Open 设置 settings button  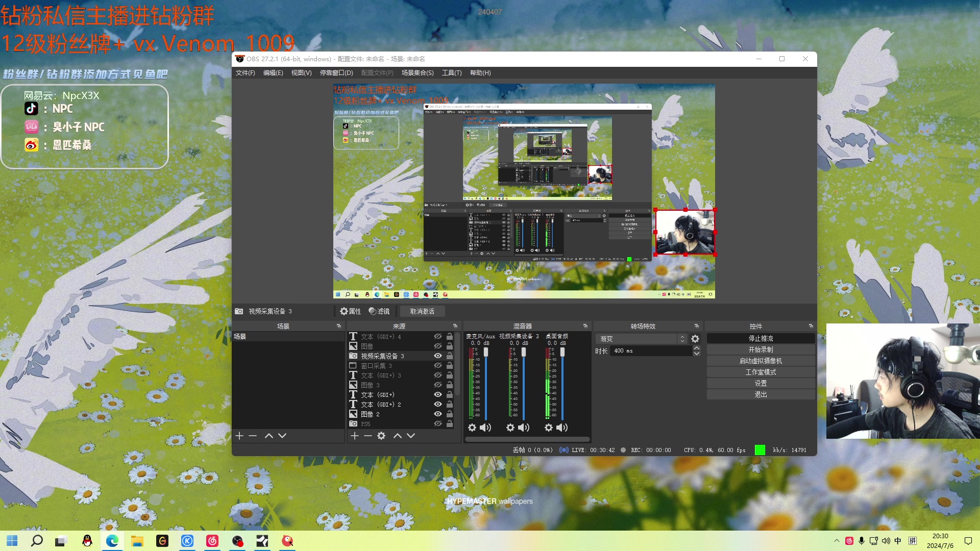click(x=761, y=384)
